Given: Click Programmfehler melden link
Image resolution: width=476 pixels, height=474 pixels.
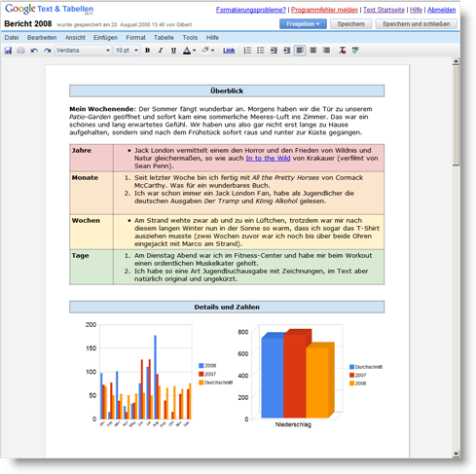Looking at the screenshot, I should [x=324, y=10].
